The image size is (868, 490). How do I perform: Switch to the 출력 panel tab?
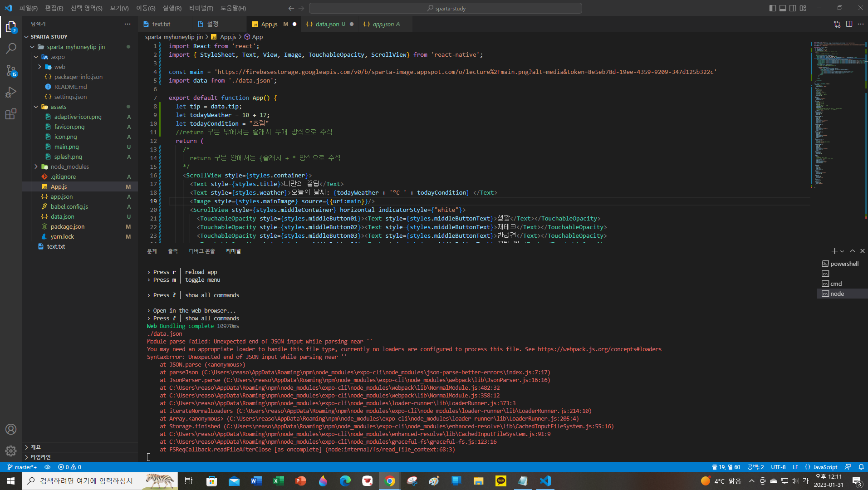172,251
